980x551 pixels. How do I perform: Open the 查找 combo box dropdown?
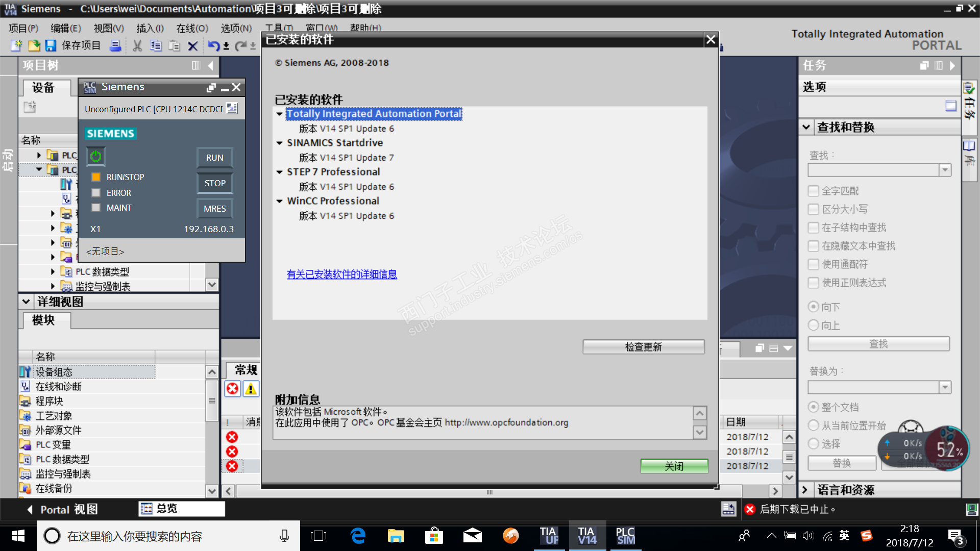click(x=945, y=170)
